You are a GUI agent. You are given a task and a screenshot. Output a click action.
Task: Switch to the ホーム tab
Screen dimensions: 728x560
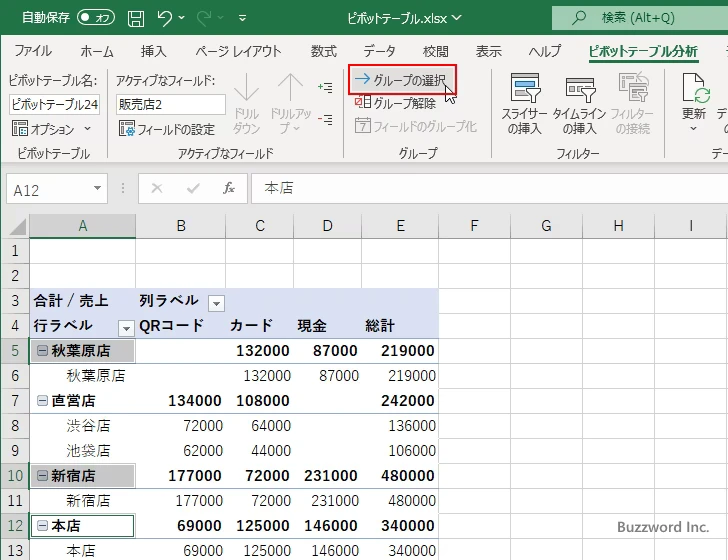click(97, 51)
